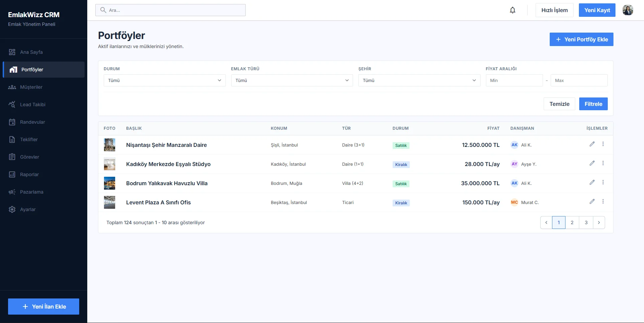The height and width of the screenshot is (323, 644).
Task: Open Levent Plaza A Sınıfı Ofis title
Action: tap(158, 202)
